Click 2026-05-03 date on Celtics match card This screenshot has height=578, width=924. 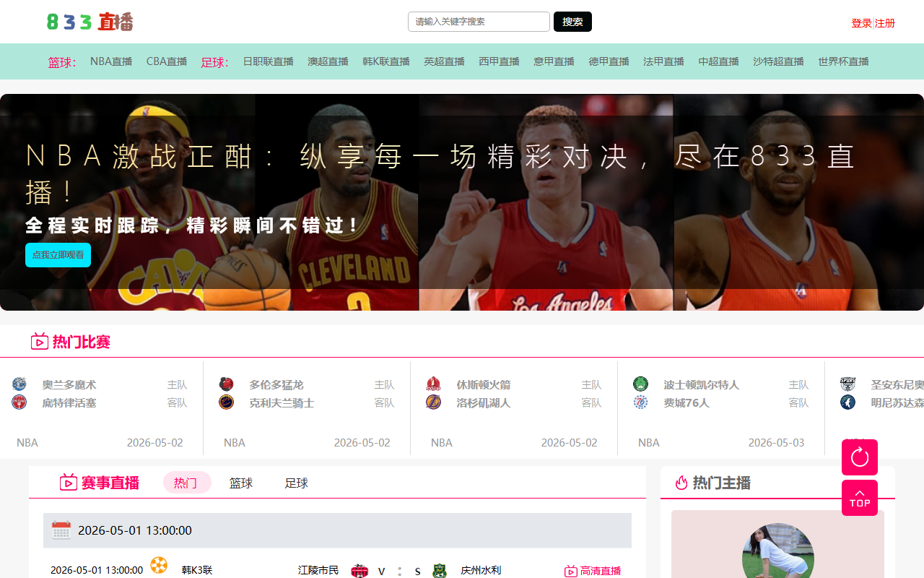(x=776, y=442)
